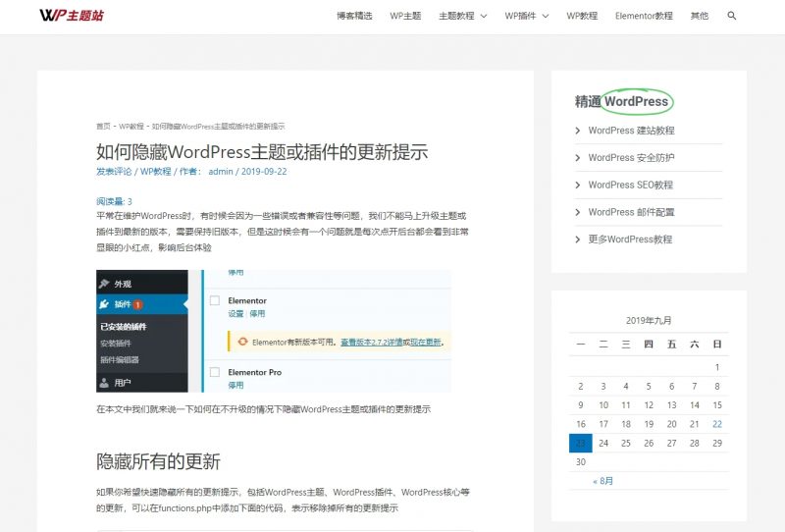Click the chevron icon beside 更多WordPress教程
Screen dimensions: 785x532
[578, 239]
